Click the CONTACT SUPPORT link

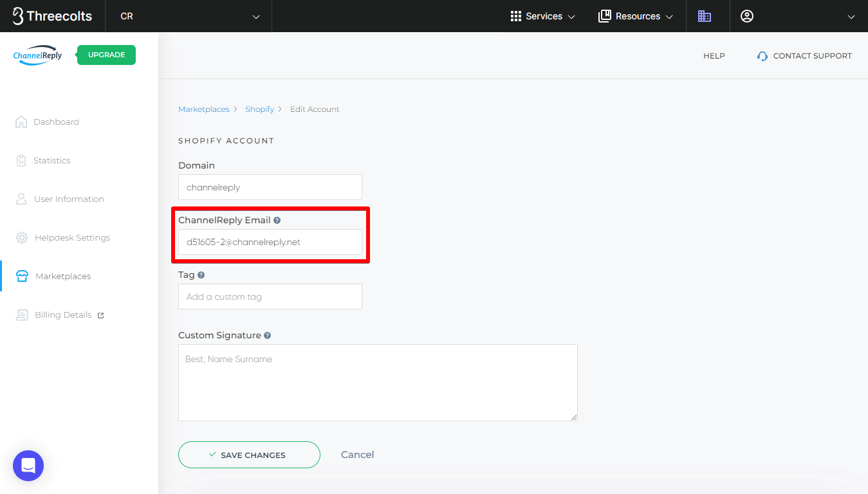click(x=812, y=56)
